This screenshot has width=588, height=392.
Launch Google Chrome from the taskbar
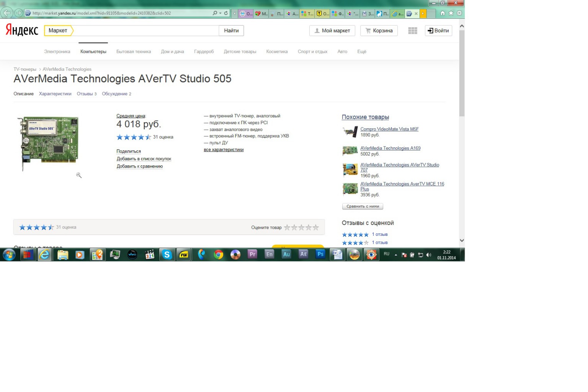click(219, 255)
